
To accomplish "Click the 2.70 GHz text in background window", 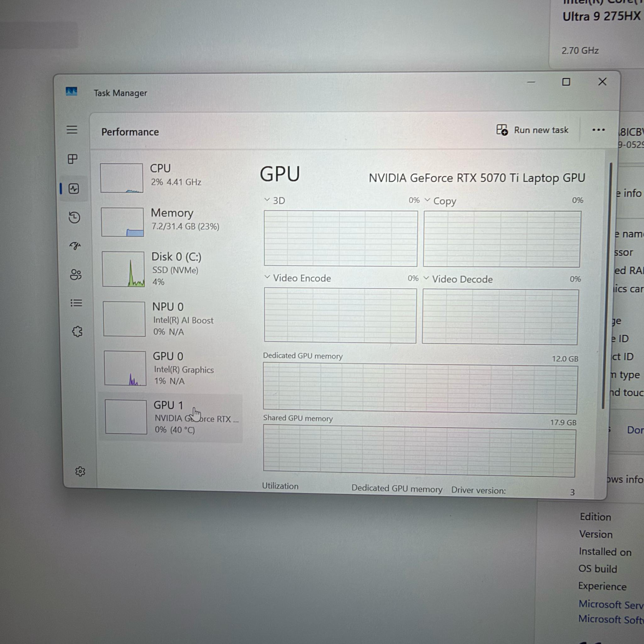I will tap(580, 51).
